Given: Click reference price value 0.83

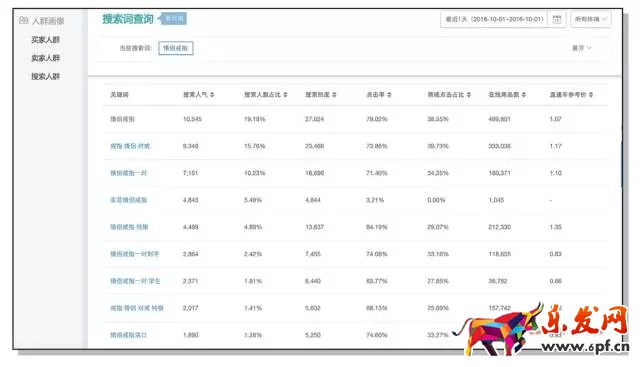Looking at the screenshot, I should pyautogui.click(x=556, y=254).
